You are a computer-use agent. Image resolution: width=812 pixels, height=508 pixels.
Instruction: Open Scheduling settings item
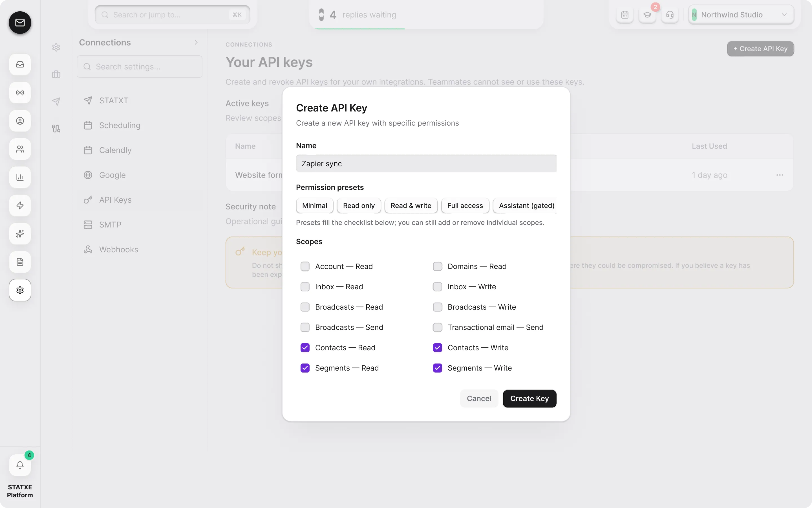[x=140, y=125]
